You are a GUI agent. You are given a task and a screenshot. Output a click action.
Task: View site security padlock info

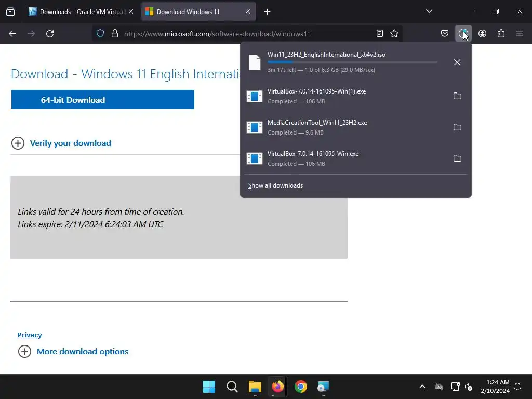tap(115, 34)
